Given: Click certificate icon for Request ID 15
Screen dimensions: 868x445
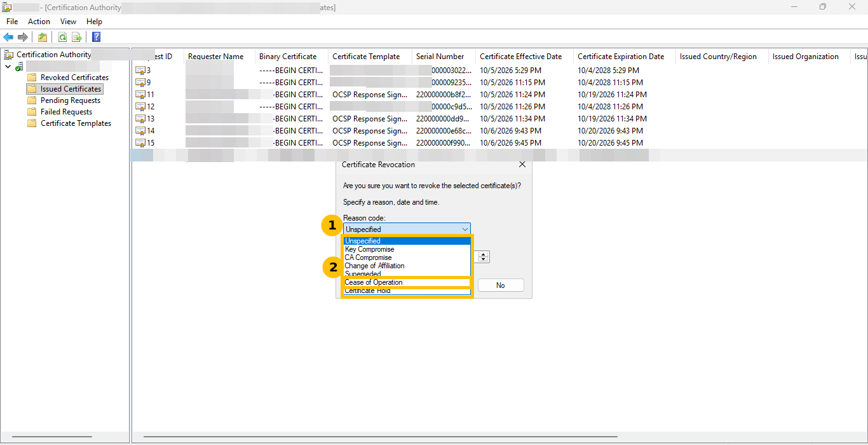Looking at the screenshot, I should (x=140, y=142).
